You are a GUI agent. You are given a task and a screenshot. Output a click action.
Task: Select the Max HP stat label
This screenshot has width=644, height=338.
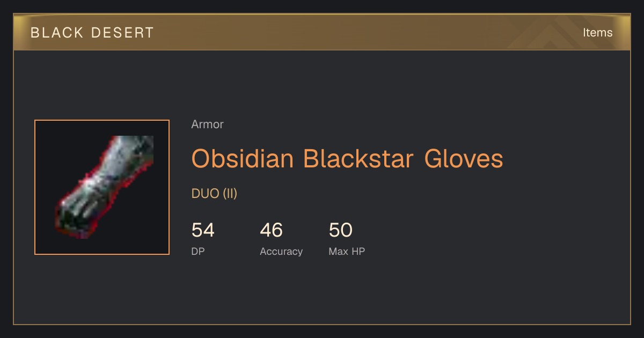347,251
